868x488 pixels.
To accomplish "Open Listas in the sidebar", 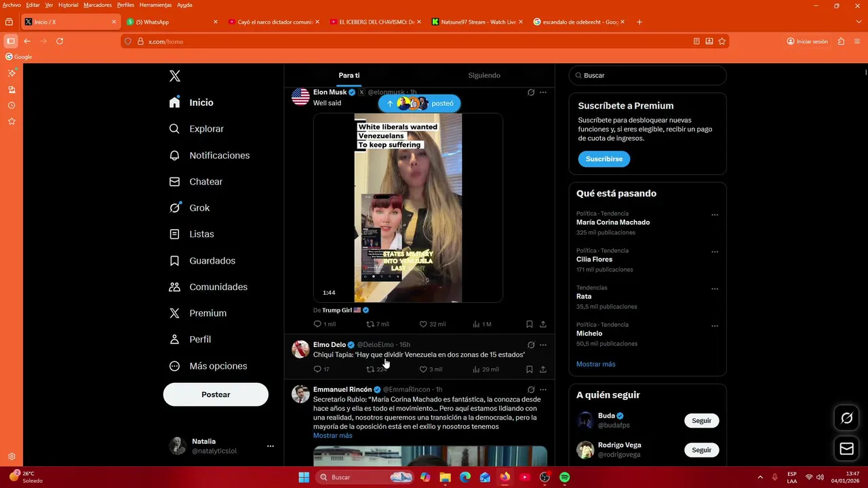I will 192,234.
